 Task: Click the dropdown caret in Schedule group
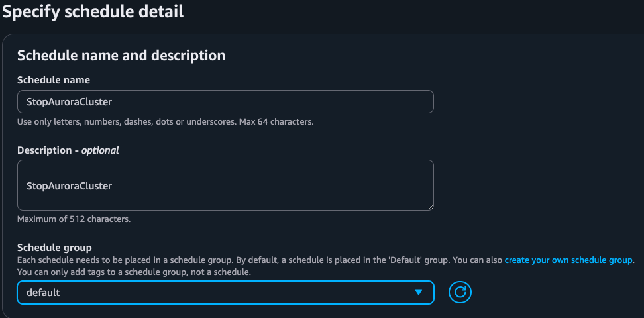(418, 292)
